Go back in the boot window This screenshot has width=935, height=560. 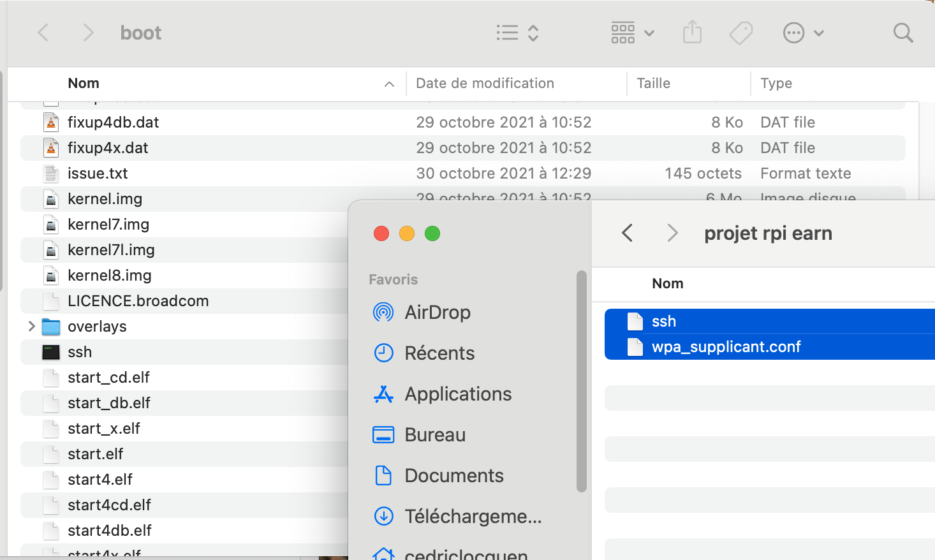43,33
